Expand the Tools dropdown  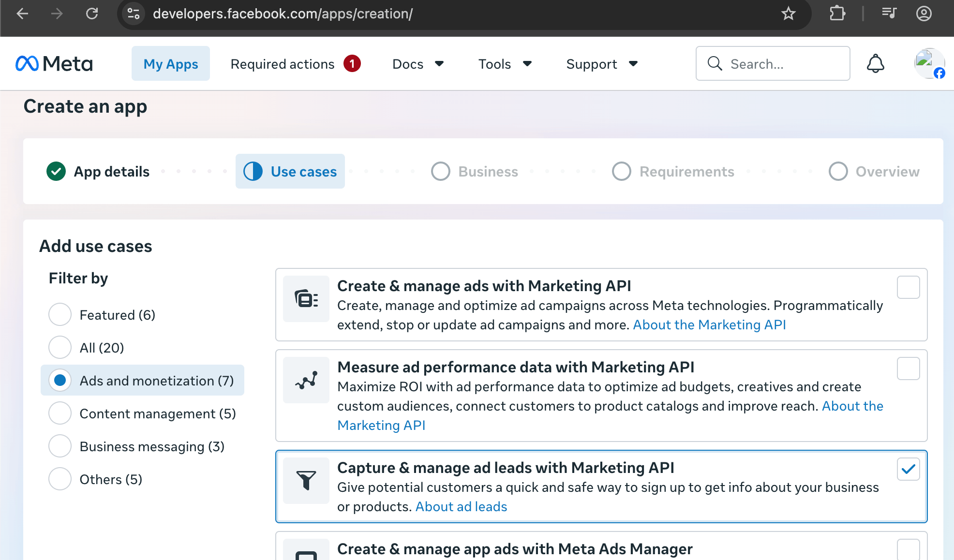click(505, 64)
